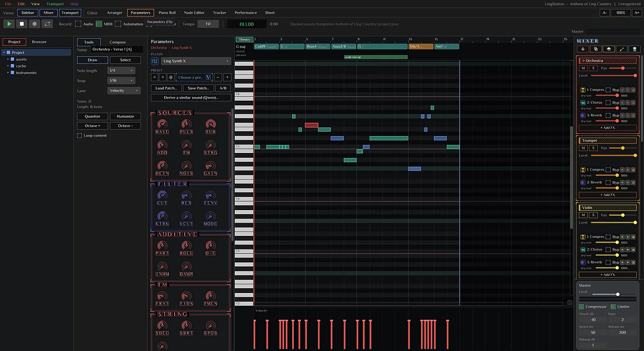Click + Add FX under Trumpet track
The height and width of the screenshot is (351, 644).
pos(607,195)
